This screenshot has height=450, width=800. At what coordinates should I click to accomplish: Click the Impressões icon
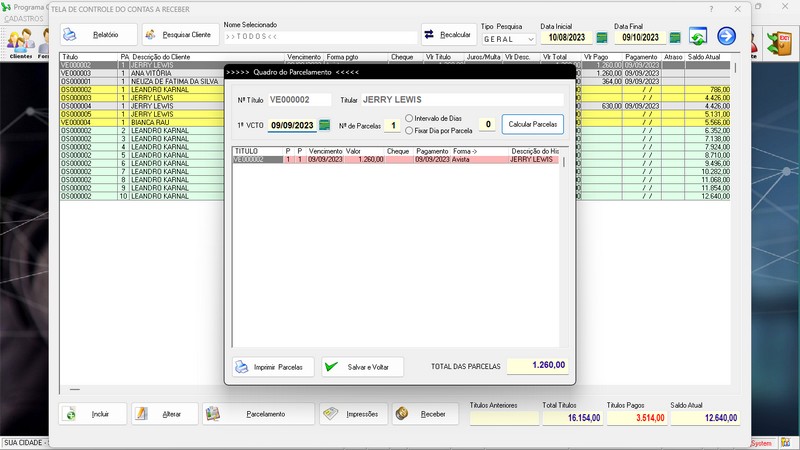(x=330, y=414)
